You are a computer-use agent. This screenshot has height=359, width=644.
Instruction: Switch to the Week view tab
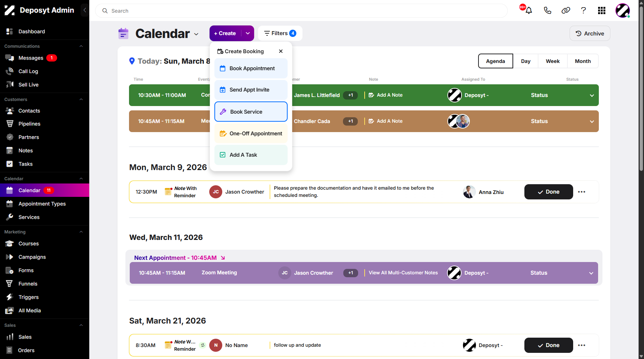click(x=553, y=61)
